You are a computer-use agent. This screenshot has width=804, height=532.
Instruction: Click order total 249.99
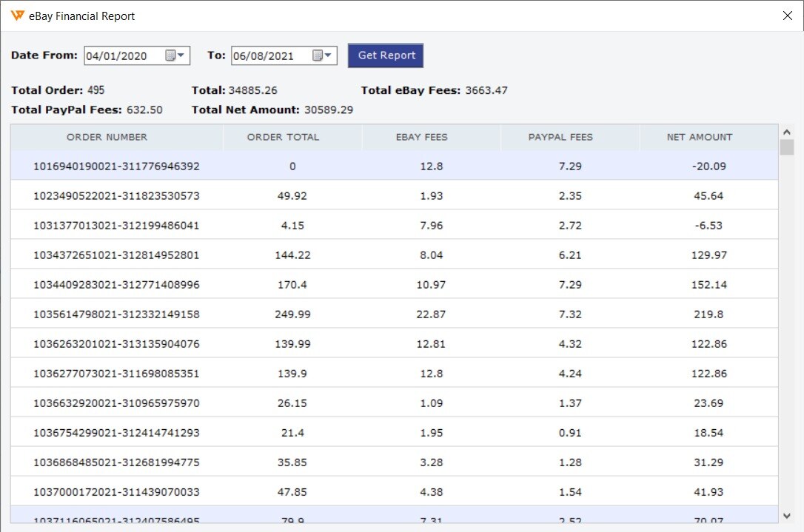point(292,314)
